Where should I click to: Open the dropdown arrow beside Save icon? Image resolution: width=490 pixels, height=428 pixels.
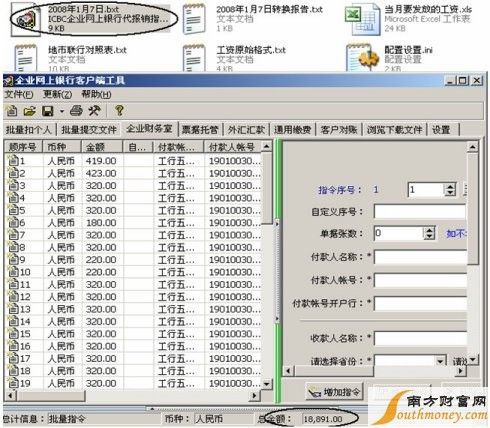point(62,111)
